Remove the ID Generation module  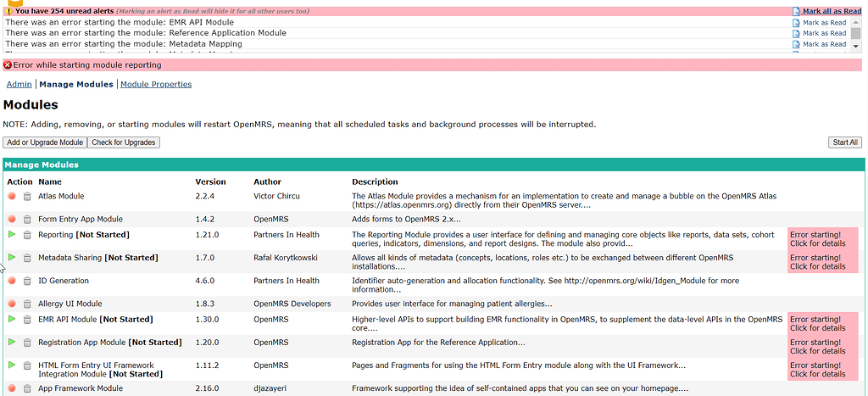(27, 281)
